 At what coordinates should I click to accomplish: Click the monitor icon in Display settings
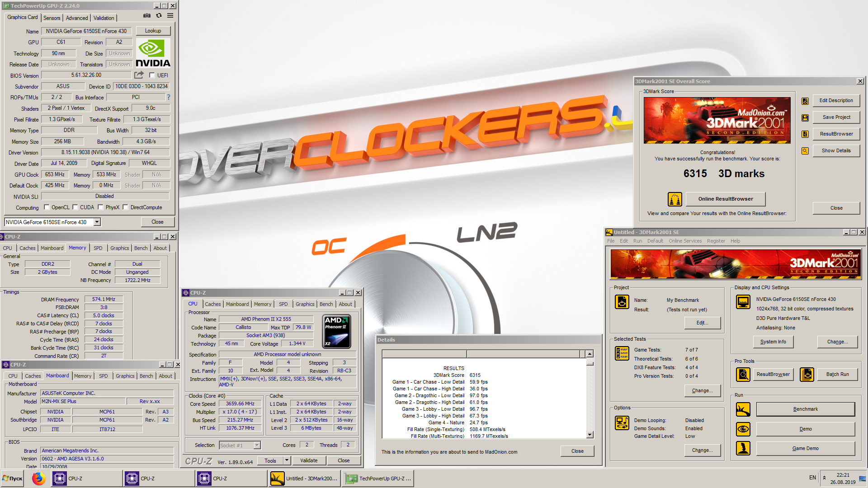[743, 301]
